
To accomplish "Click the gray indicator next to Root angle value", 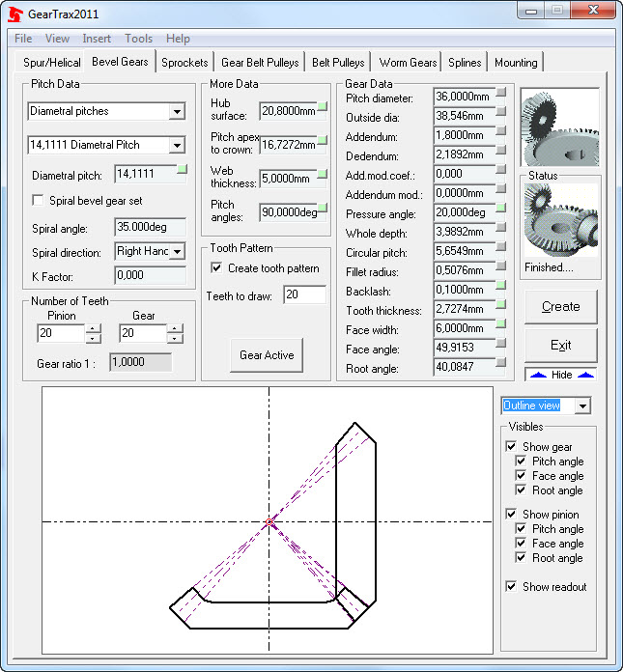I will (x=500, y=362).
